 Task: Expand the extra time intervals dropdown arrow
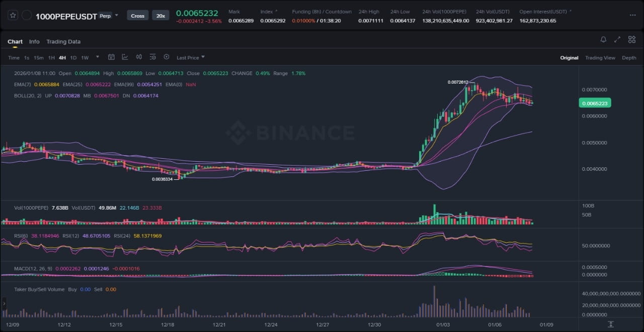(98, 57)
